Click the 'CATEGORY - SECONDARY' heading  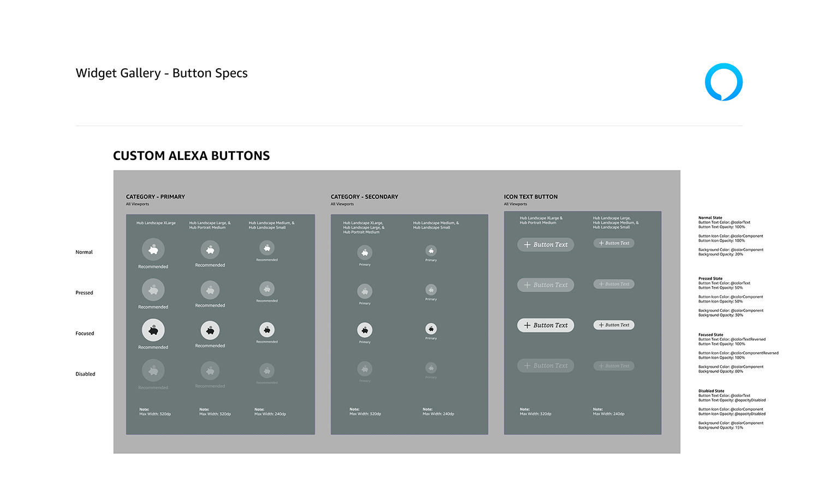click(x=364, y=197)
